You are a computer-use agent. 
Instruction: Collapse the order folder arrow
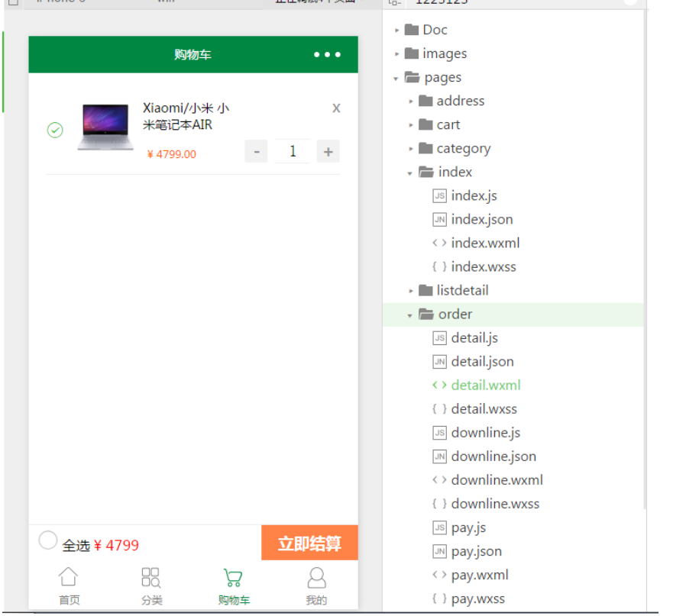410,315
